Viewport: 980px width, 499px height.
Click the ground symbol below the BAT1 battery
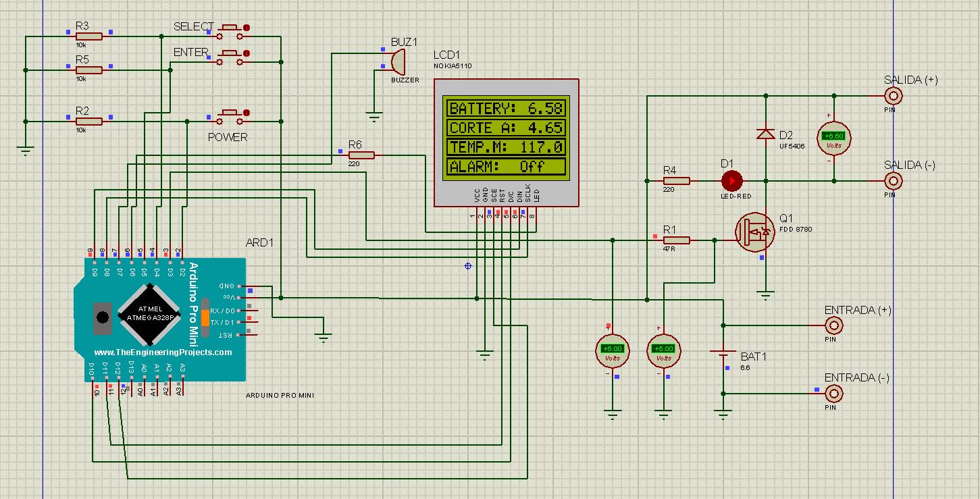pos(723,414)
